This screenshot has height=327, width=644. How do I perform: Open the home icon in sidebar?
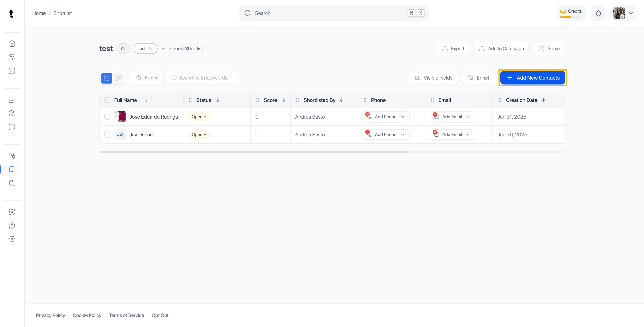point(12,44)
